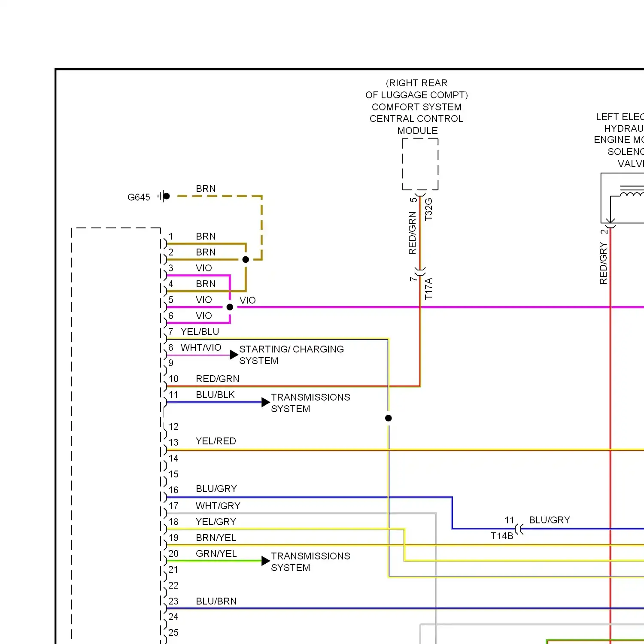
Task: Click TRANSMISSIONS SYSTEM reference beside BLU/BLK wire
Action: [x=310, y=403]
